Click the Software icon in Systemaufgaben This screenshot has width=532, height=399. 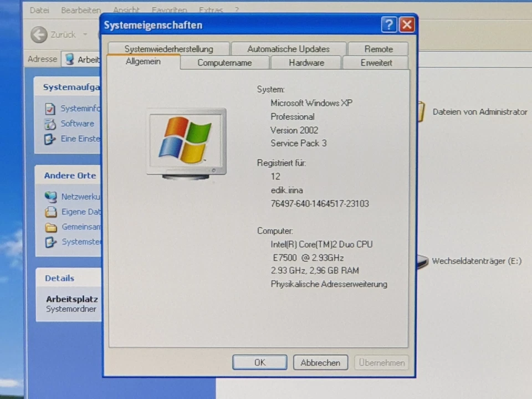(50, 124)
